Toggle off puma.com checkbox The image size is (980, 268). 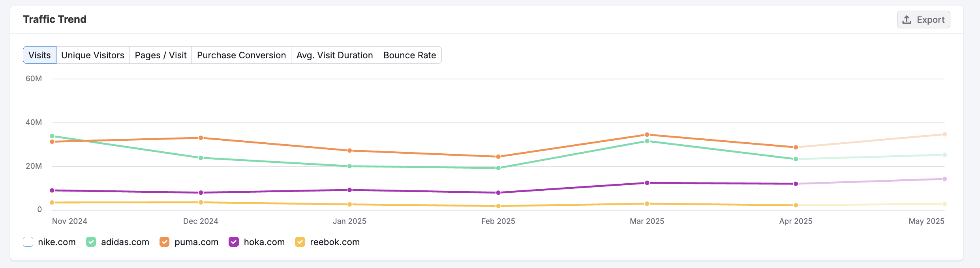click(x=165, y=242)
